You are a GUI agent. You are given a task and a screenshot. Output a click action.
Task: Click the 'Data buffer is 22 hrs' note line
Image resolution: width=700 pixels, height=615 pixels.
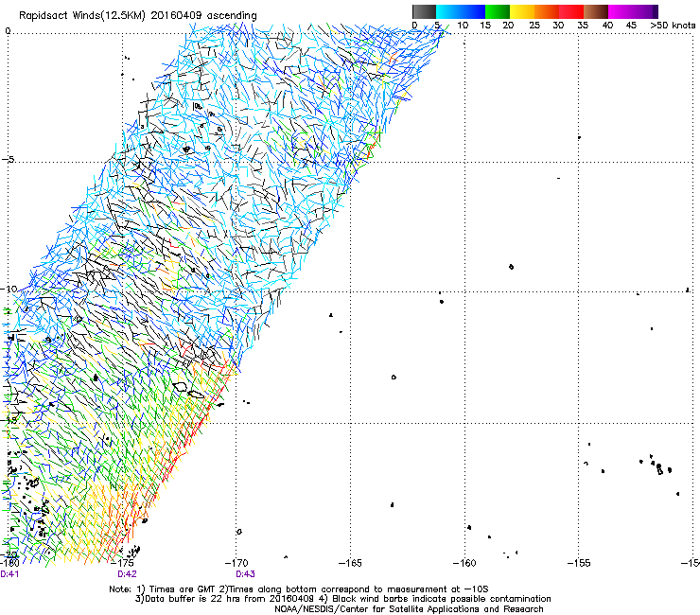point(342,599)
